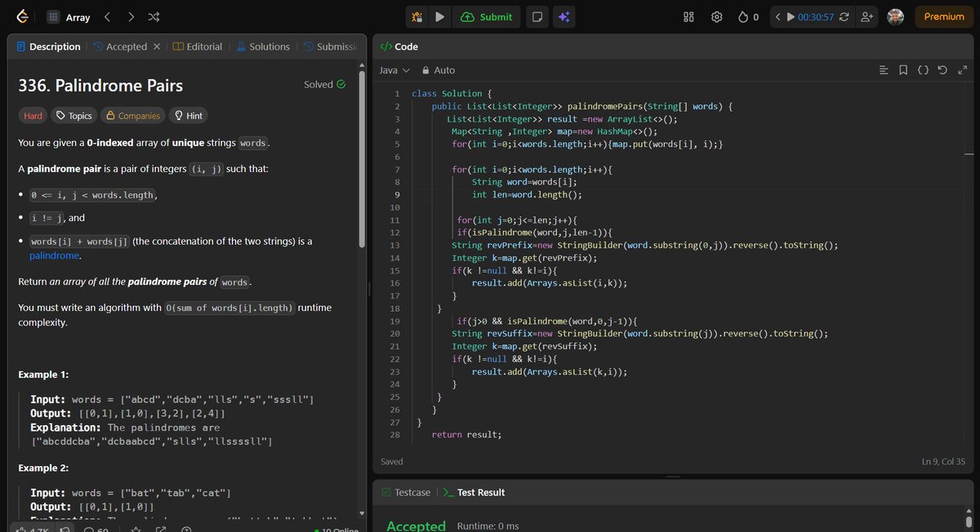Expand the Hint tag

coord(188,116)
